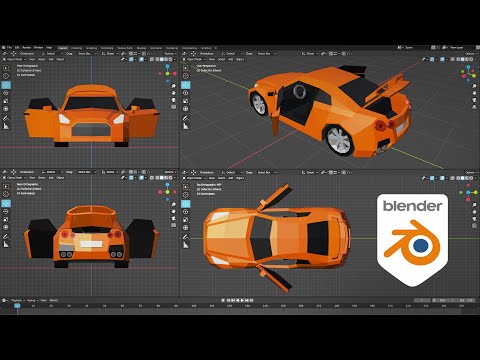Screen dimensions: 480x360
Task: Select the Select Box tool in Top Orthographic viewport
Action: (x=186, y=186)
